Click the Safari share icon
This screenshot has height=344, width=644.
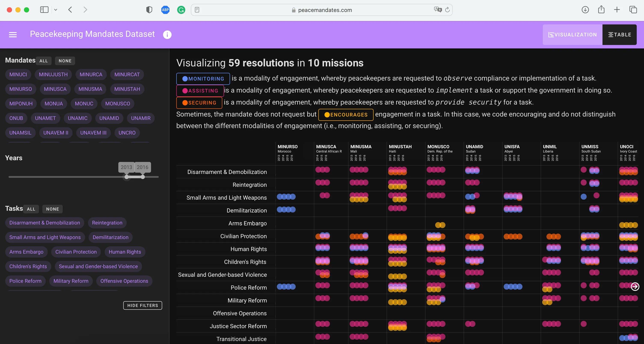tap(601, 10)
